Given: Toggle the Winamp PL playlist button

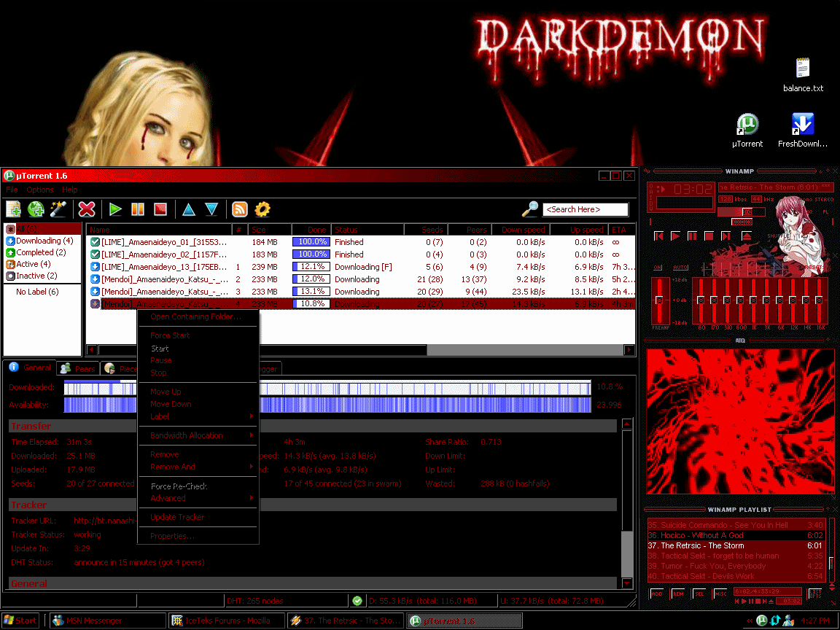Looking at the screenshot, I should [x=825, y=211].
